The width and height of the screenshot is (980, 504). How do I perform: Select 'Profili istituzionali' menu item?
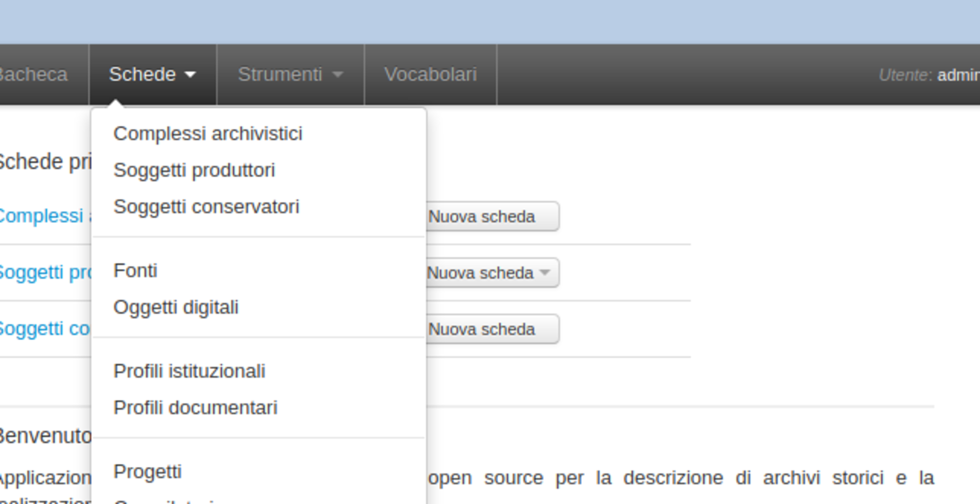point(190,371)
